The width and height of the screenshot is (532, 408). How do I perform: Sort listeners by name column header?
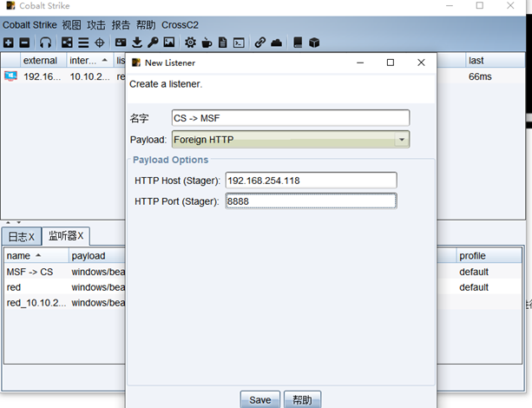tap(36, 255)
